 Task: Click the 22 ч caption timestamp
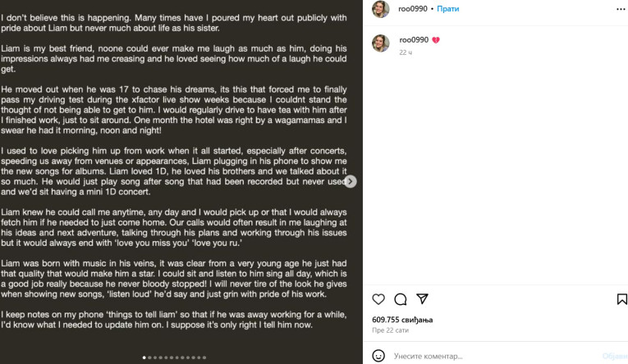click(x=406, y=52)
